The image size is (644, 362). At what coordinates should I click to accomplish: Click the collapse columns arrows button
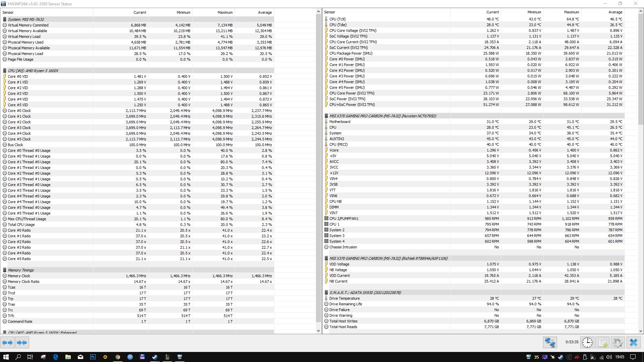pyautogui.click(x=22, y=343)
